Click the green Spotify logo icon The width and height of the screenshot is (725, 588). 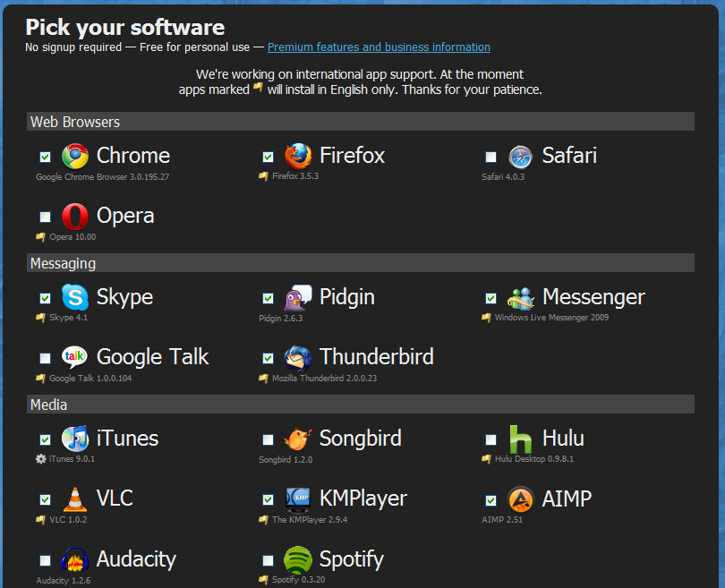tap(298, 559)
